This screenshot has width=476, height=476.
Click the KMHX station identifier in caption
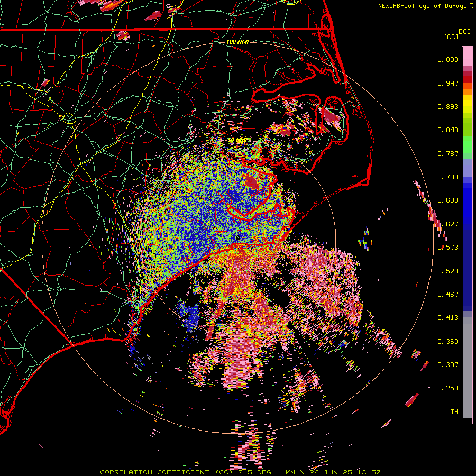pos(296,472)
